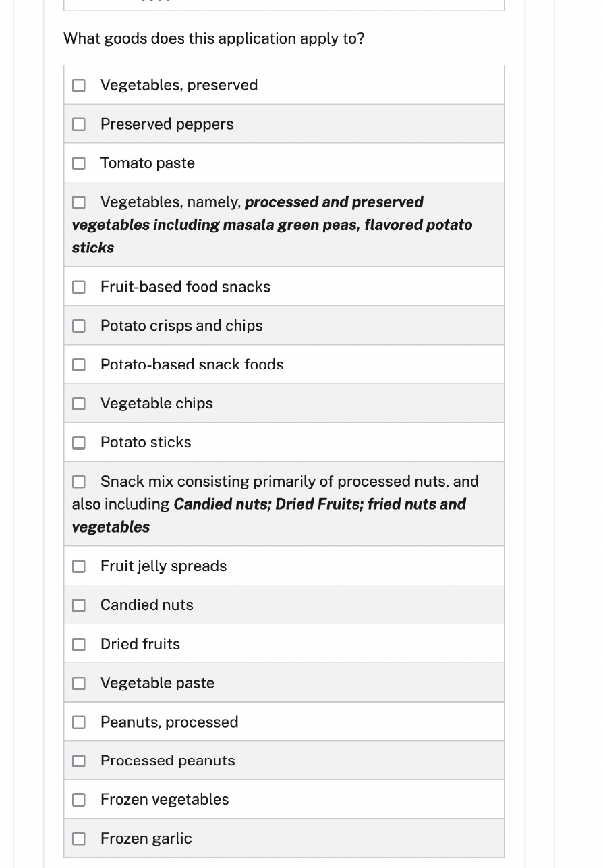The image size is (603, 868).
Task: Click the 'Dried fruits' row label
Action: 140,645
